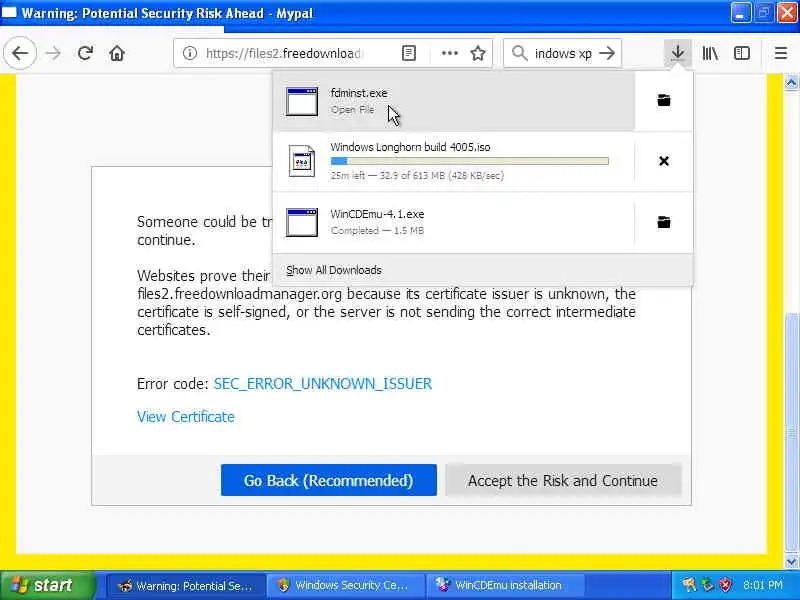Toggle the sidebar button
The width and height of the screenshot is (800, 600).
point(742,53)
